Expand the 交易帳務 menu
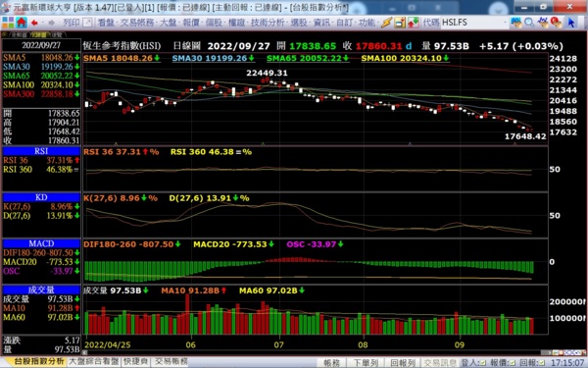 [x=138, y=23]
